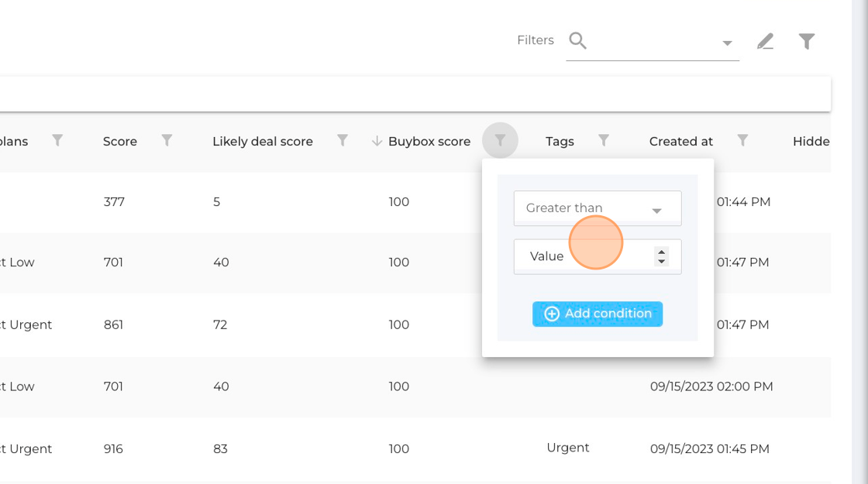Sort by Likely deal score header
Image resolution: width=868 pixels, height=484 pixels.
(263, 142)
